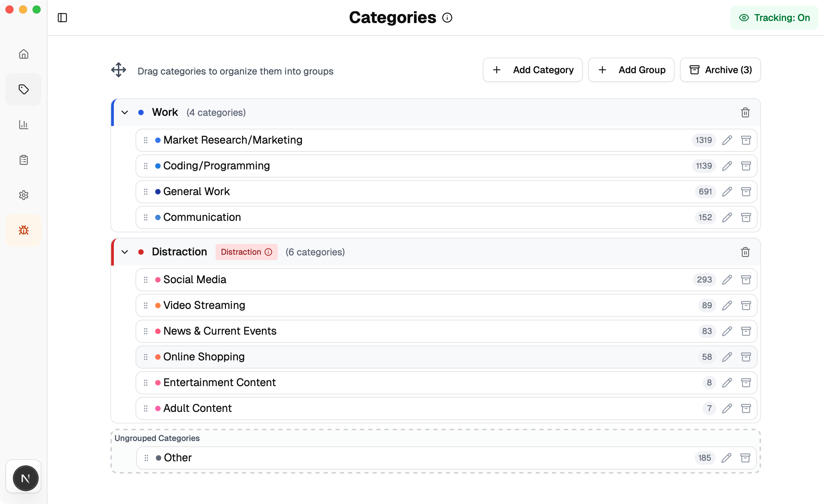824x504 pixels.
Task: Click the color dot next to General Work
Action: 157,191
